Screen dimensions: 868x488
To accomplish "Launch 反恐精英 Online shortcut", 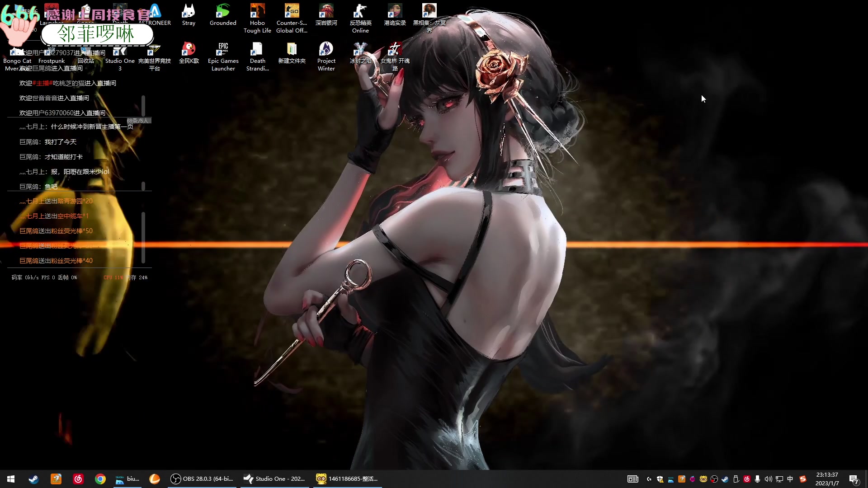I will coord(360,19).
